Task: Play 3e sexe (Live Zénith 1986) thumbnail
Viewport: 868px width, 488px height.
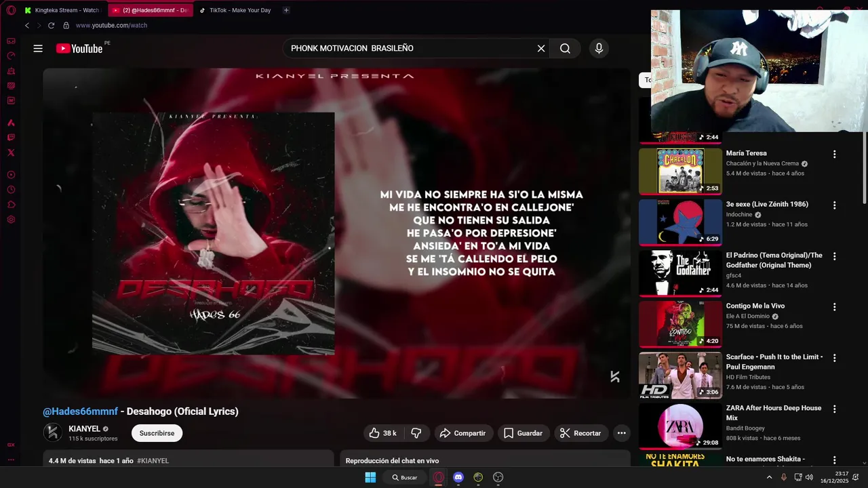Action: (680, 222)
